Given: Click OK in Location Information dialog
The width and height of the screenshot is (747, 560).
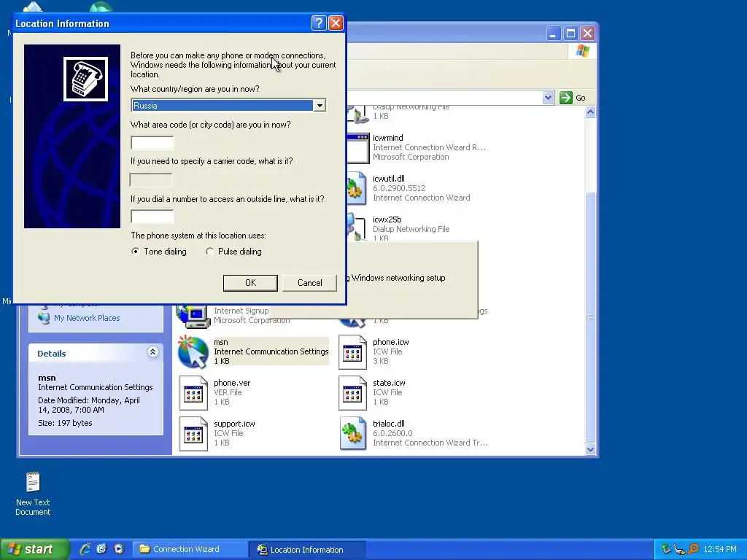Looking at the screenshot, I should click(x=251, y=283).
